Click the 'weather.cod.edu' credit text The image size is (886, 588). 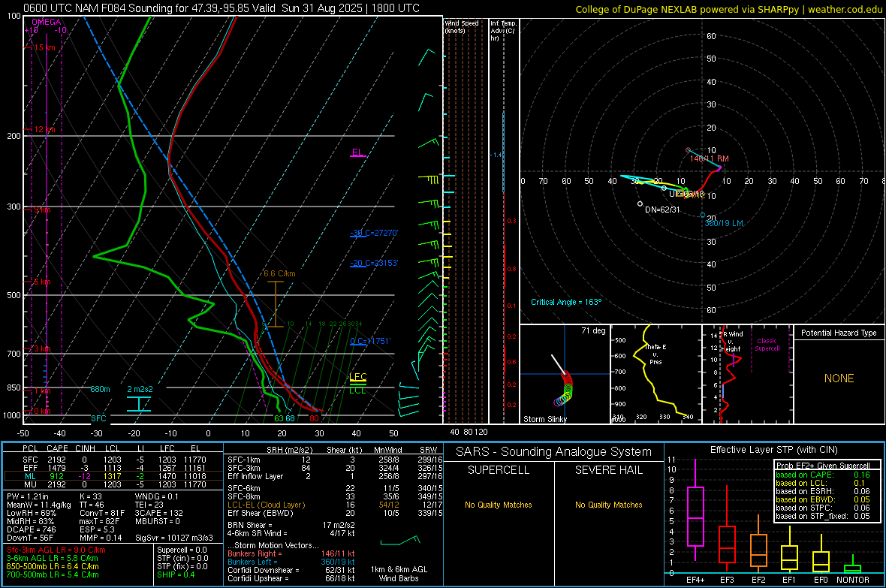[845, 9]
